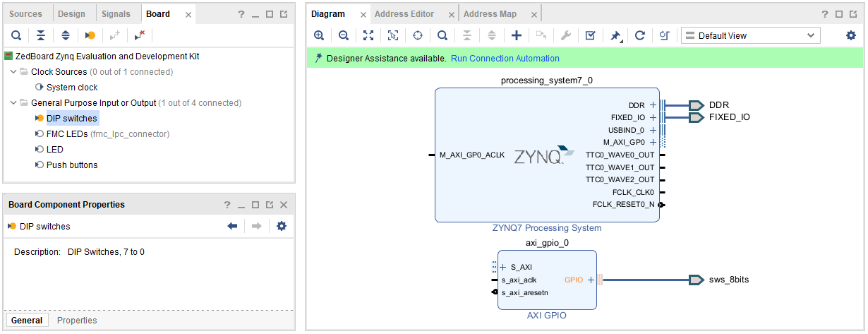Image resolution: width=868 pixels, height=334 pixels.
Task: Zoom out on the block diagram
Action: pyautogui.click(x=344, y=35)
